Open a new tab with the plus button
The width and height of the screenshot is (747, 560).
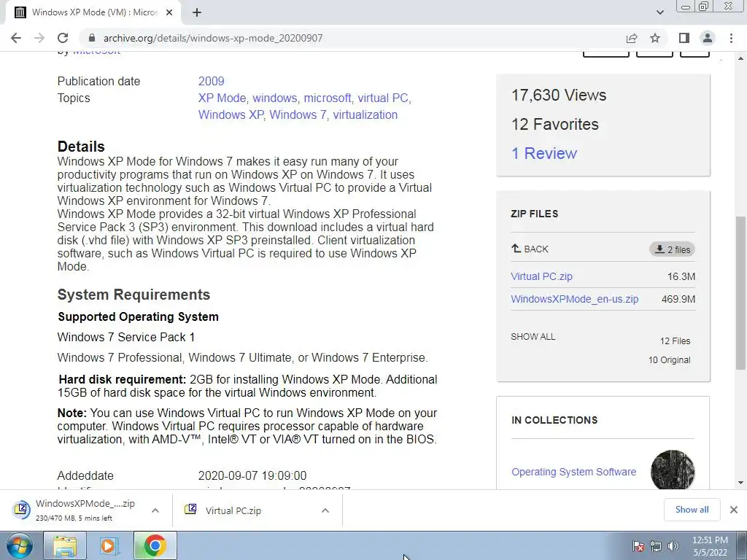[x=197, y=12]
